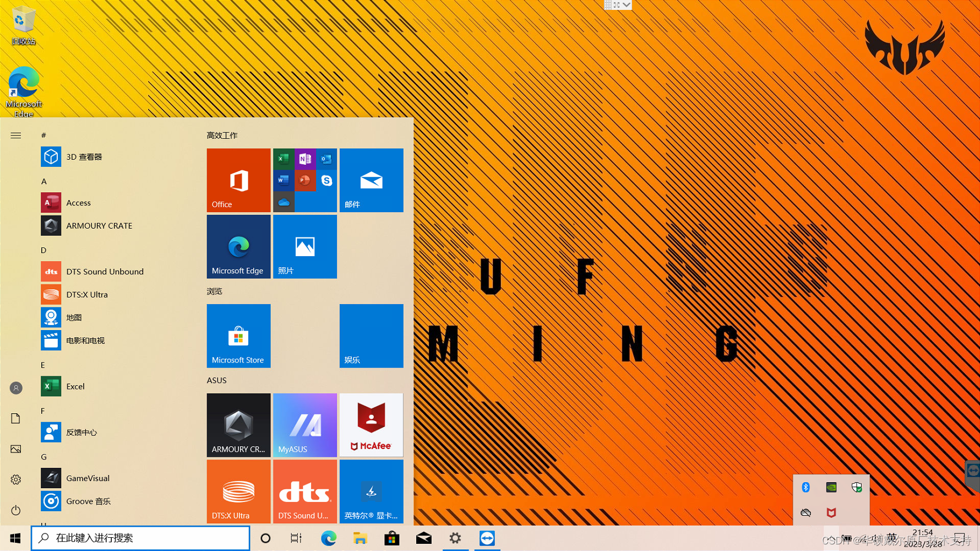The height and width of the screenshot is (551, 980).
Task: Click the # letter group header
Action: coord(43,136)
